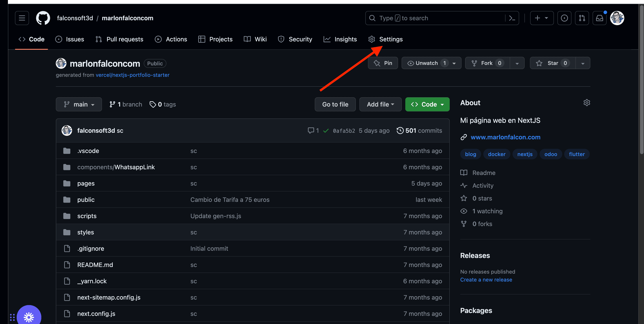The image size is (644, 324).
Task: Click the About section gear icon
Action: pos(586,103)
